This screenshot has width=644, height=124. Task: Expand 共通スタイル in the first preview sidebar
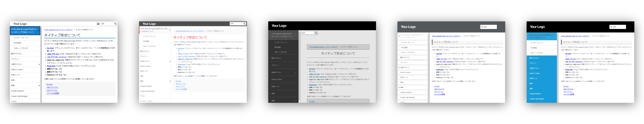[39, 64]
